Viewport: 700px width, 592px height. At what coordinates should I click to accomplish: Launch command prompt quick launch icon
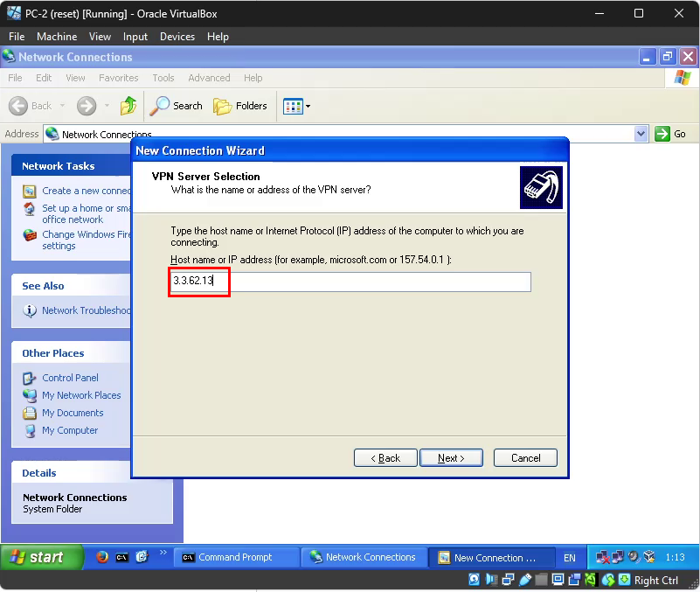121,557
